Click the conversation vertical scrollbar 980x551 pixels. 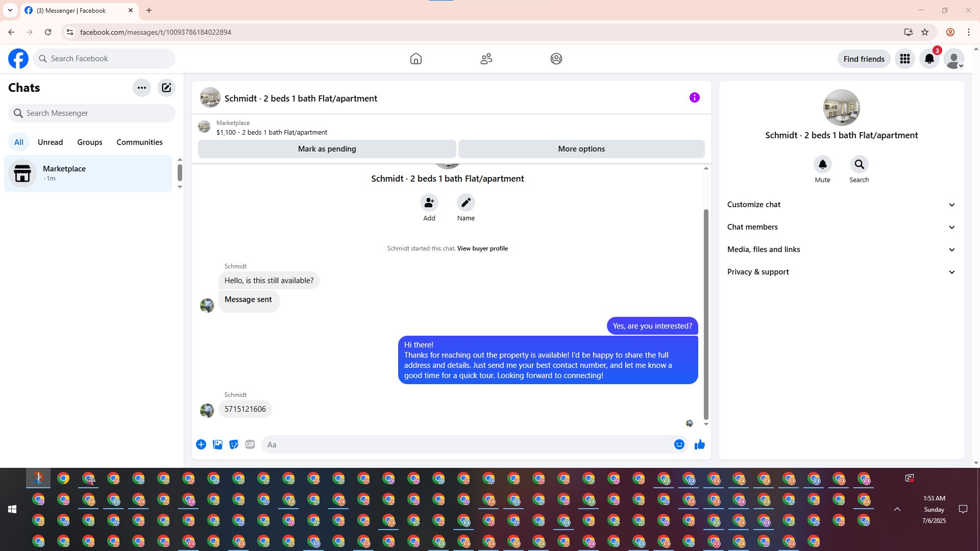coord(706,314)
